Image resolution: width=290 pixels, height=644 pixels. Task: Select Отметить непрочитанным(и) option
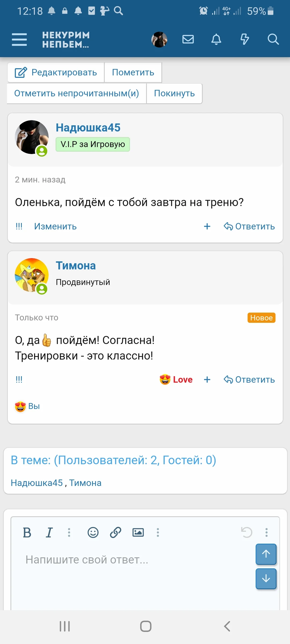coord(77,93)
